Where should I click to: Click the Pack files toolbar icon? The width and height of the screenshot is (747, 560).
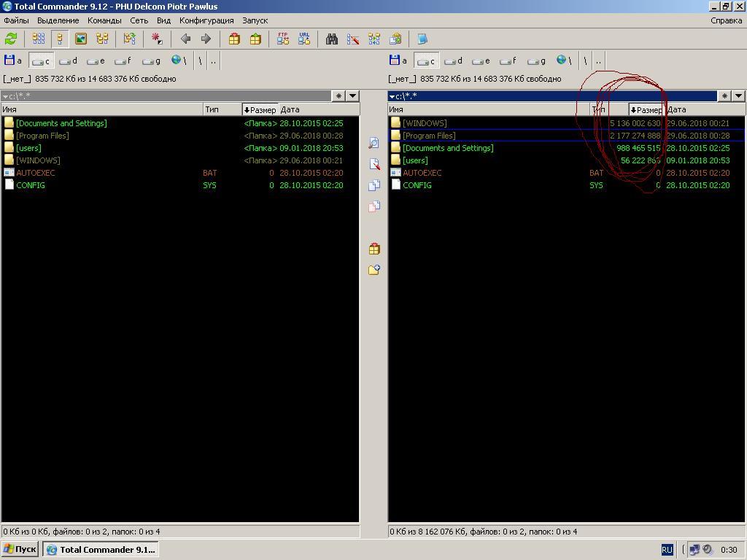[x=234, y=39]
